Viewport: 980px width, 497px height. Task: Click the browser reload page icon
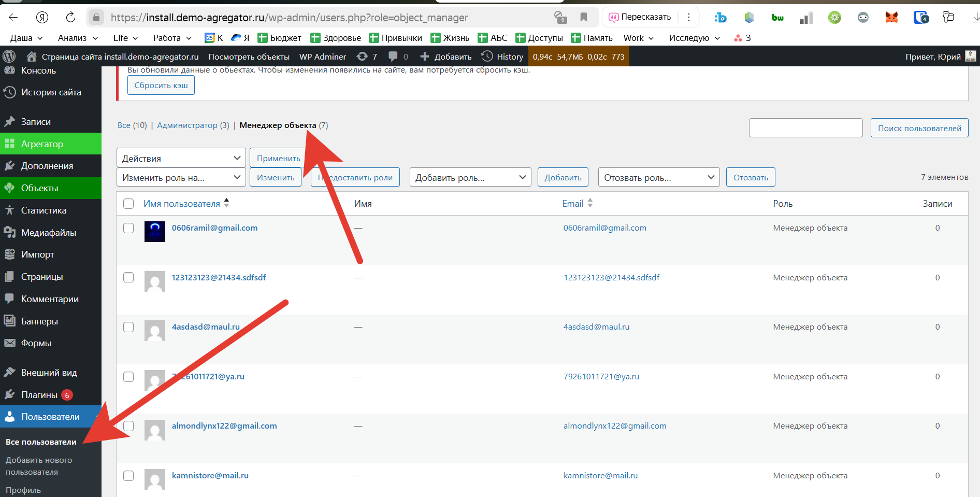[x=70, y=18]
